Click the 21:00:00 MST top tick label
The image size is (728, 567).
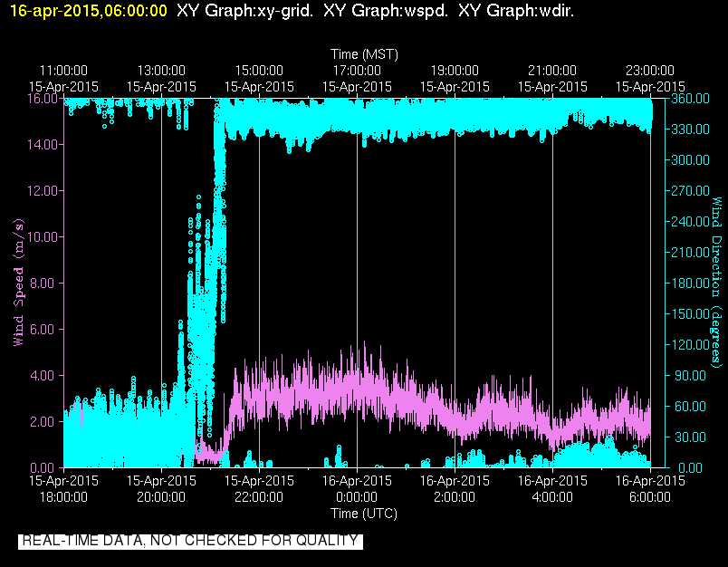pos(552,71)
